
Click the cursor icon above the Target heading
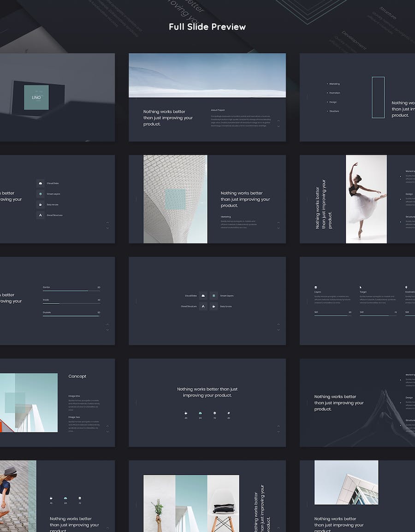pos(361,287)
